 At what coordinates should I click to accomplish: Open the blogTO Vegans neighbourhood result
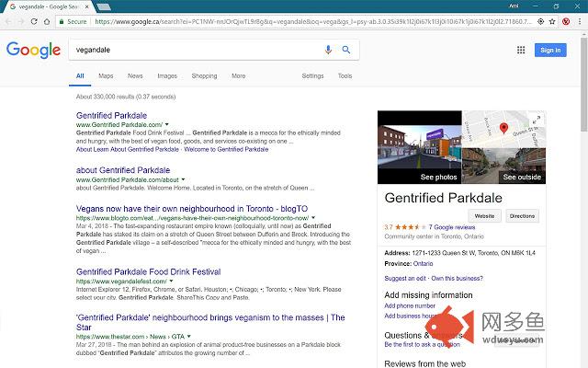(x=192, y=209)
